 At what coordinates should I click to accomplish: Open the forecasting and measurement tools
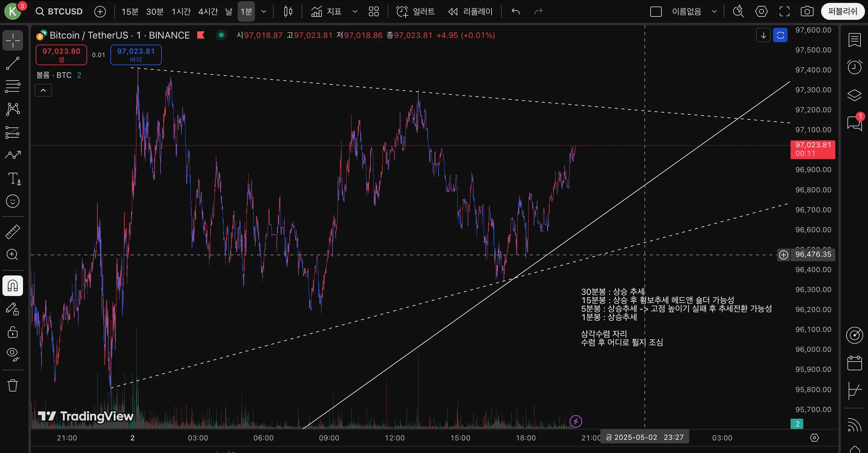click(13, 132)
